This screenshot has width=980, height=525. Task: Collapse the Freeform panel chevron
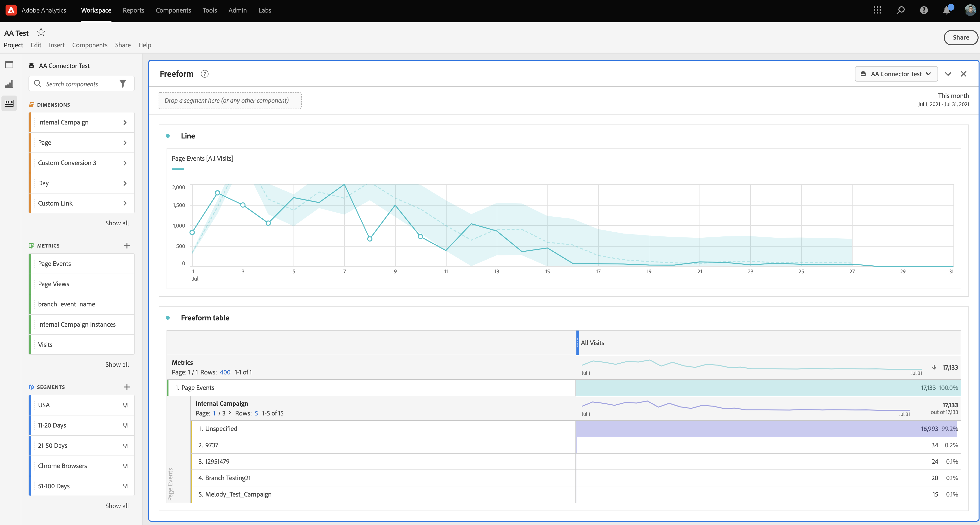pyautogui.click(x=948, y=74)
